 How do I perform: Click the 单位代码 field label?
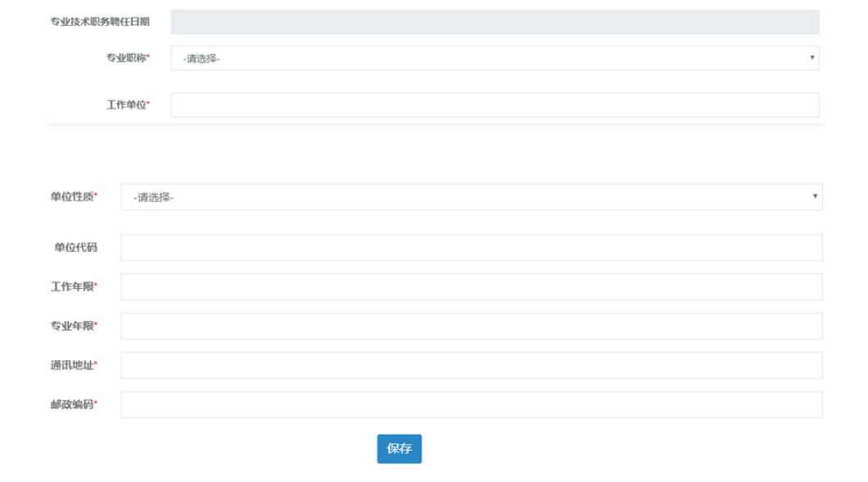[x=75, y=247]
